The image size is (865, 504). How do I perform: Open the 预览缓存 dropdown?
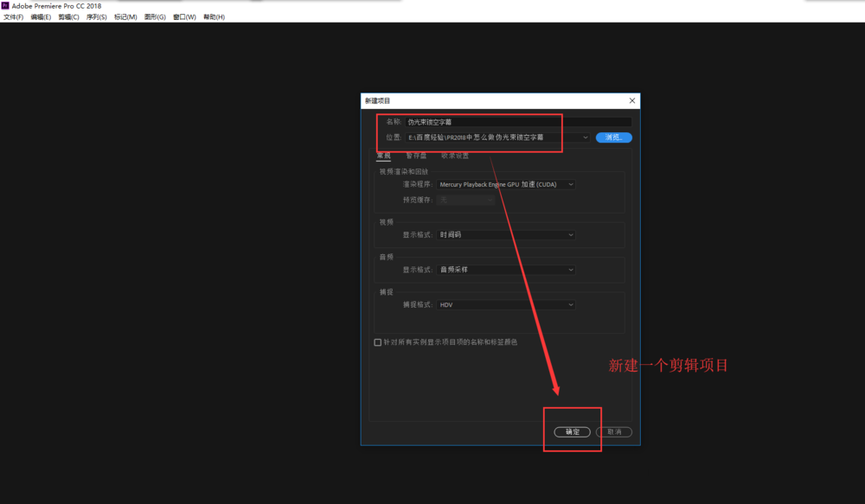[465, 200]
